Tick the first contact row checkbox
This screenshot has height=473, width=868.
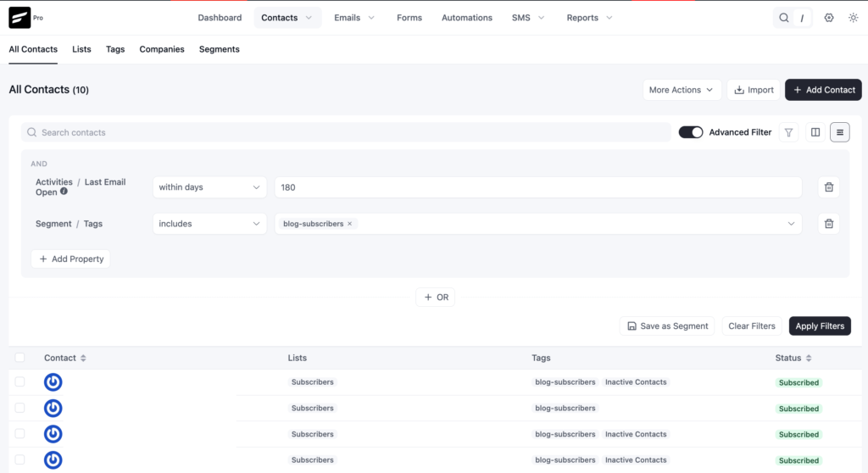tap(20, 381)
